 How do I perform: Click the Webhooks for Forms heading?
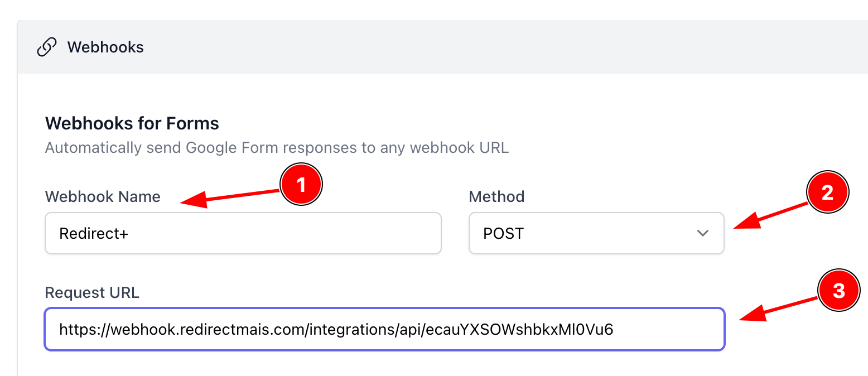pos(132,123)
